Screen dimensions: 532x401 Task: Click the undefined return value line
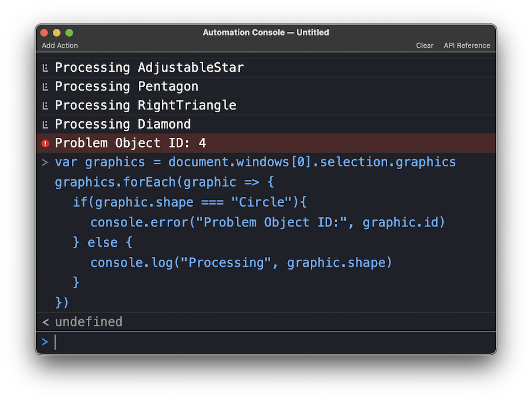[89, 322]
